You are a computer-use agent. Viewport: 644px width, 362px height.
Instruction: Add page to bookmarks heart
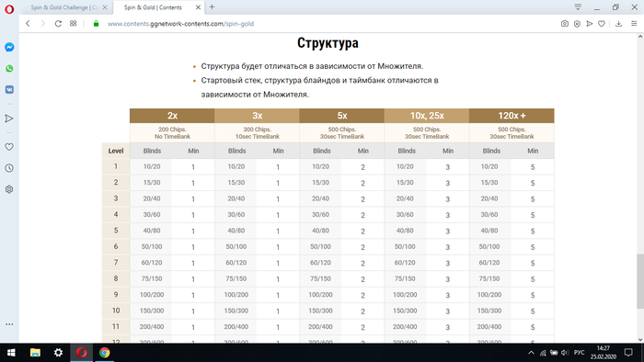(x=602, y=24)
